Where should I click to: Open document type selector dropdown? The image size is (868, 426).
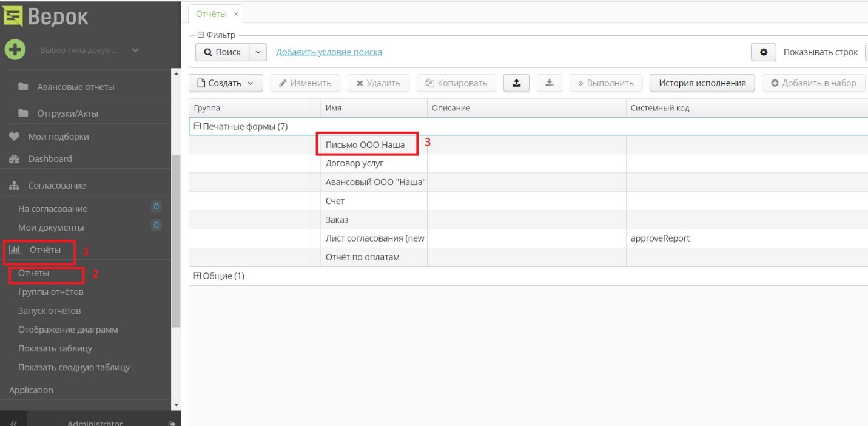(x=89, y=50)
